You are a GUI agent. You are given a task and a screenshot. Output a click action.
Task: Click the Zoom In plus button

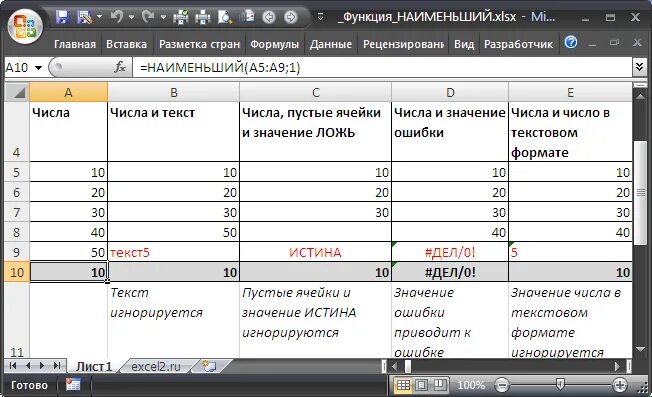tap(620, 385)
